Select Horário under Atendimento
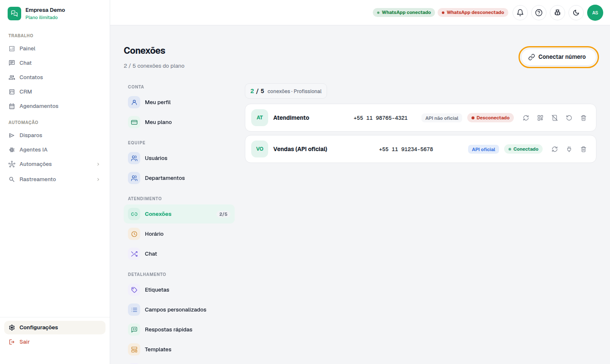This screenshot has width=610, height=364. (x=179, y=234)
